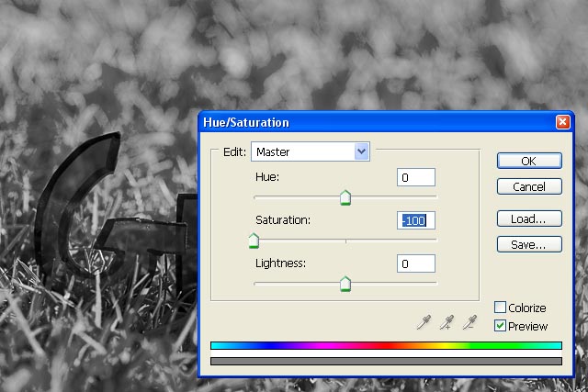Image resolution: width=588 pixels, height=392 pixels.
Task: Click the Hue/Saturation title bar text
Action: click(x=246, y=122)
